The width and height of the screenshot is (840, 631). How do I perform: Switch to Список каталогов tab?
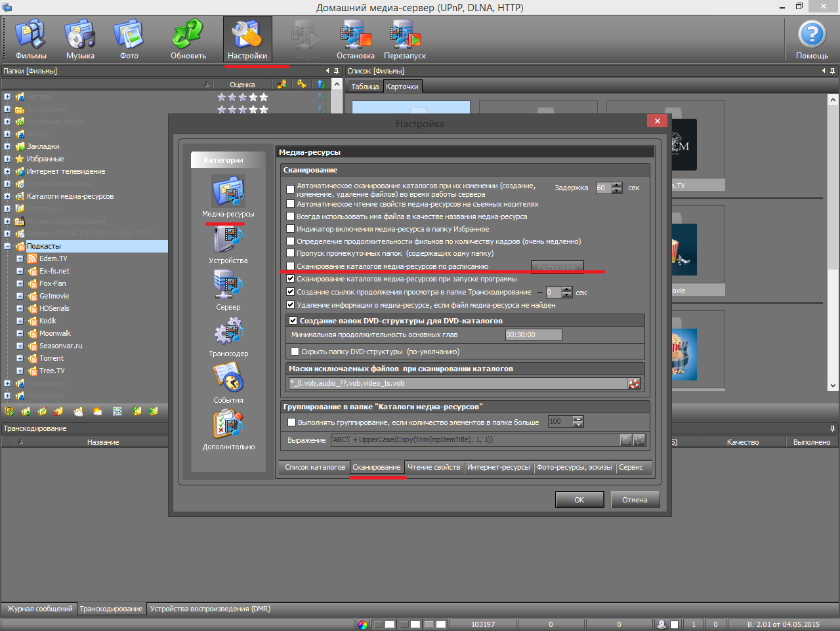click(315, 467)
